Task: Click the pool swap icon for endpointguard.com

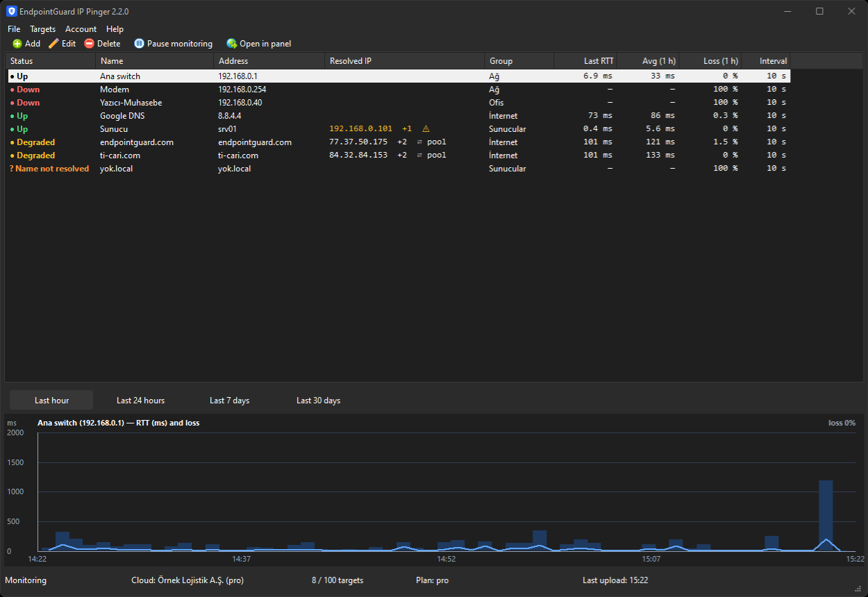Action: tap(419, 142)
